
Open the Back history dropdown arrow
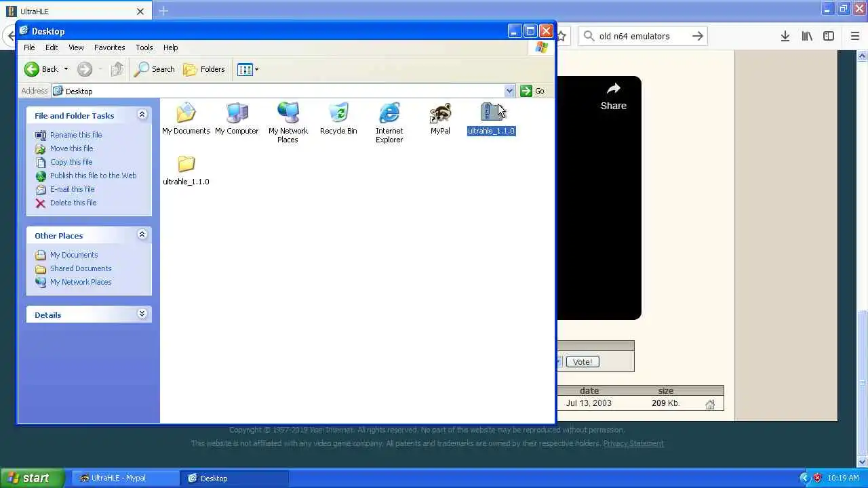[66, 69]
